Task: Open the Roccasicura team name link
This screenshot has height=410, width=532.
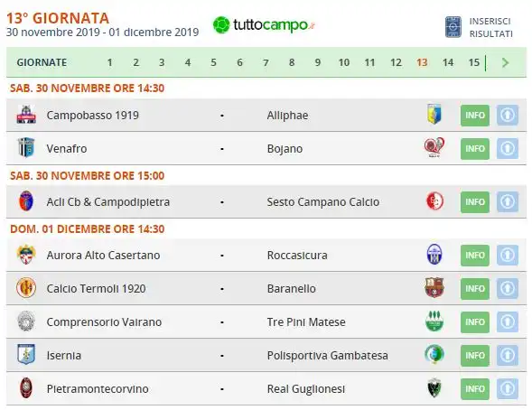Action: pyautogui.click(x=297, y=256)
